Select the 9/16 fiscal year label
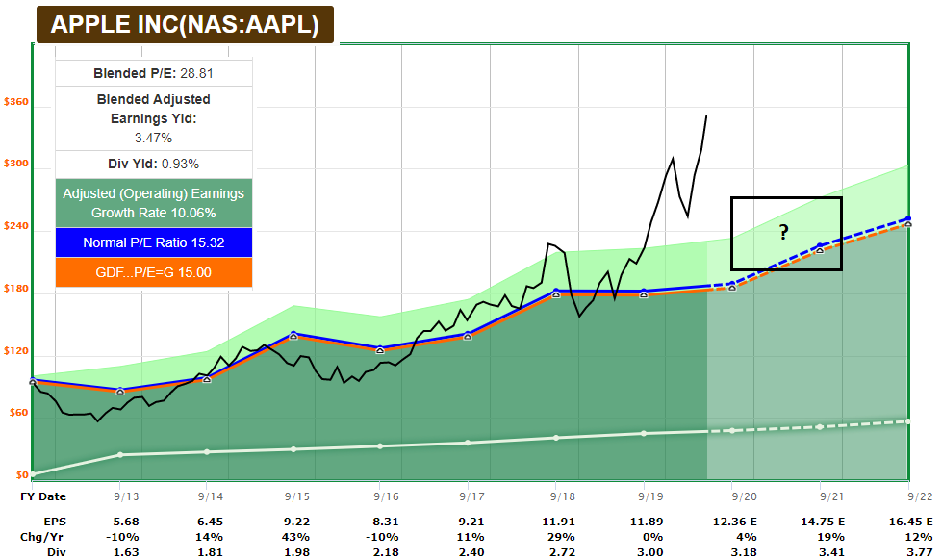The image size is (942, 560). [x=386, y=496]
